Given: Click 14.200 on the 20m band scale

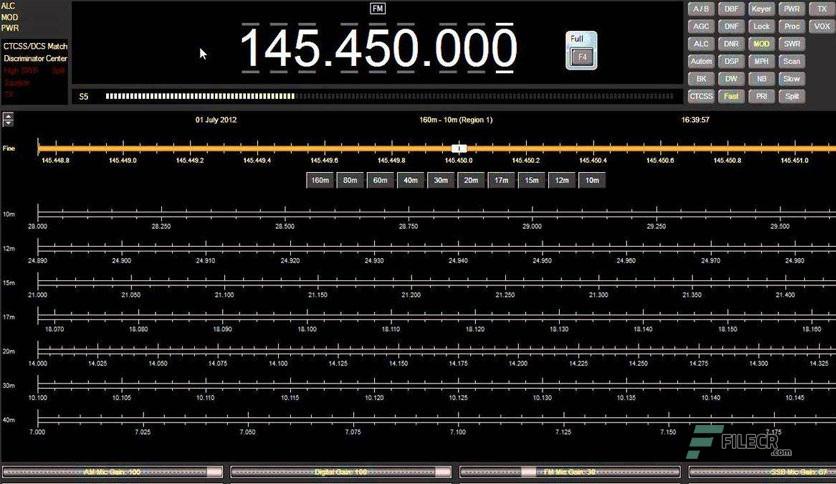Looking at the screenshot, I should tap(518, 364).
